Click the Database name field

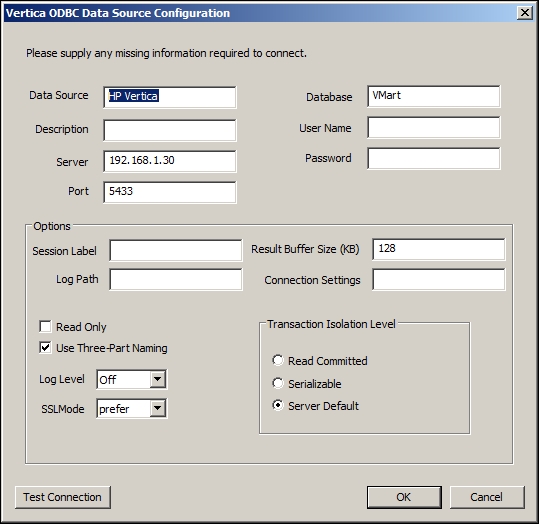[433, 96]
